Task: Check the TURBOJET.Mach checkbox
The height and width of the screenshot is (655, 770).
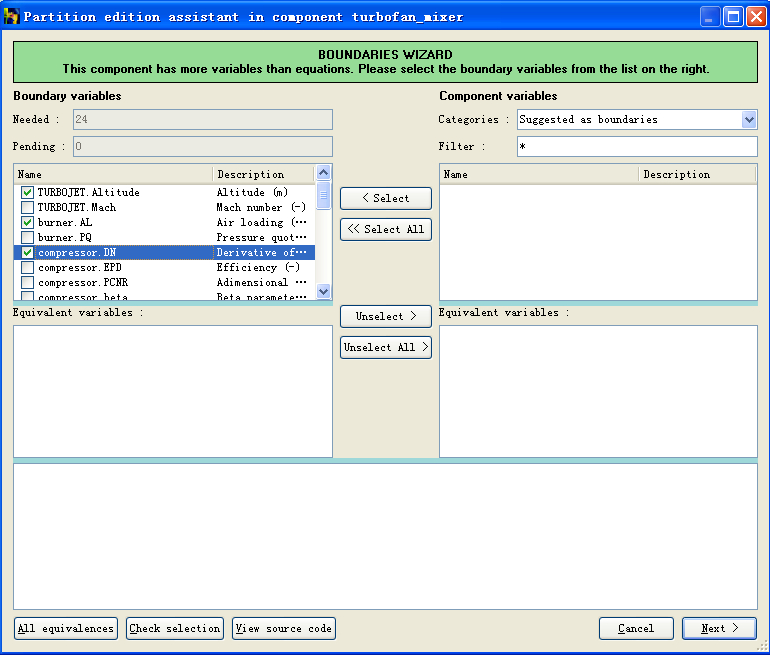Action: 28,208
